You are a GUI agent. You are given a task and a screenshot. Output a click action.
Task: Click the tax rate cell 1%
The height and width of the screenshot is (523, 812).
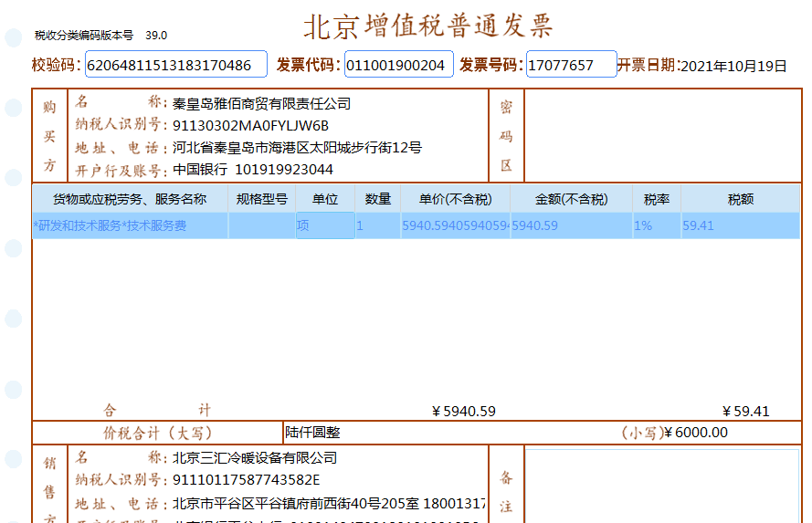(x=657, y=225)
